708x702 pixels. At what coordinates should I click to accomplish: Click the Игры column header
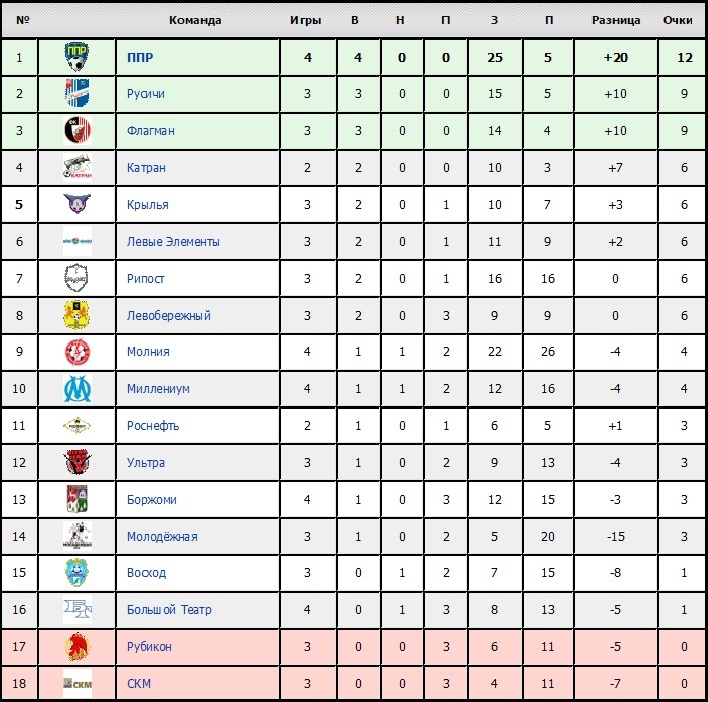[x=306, y=20]
